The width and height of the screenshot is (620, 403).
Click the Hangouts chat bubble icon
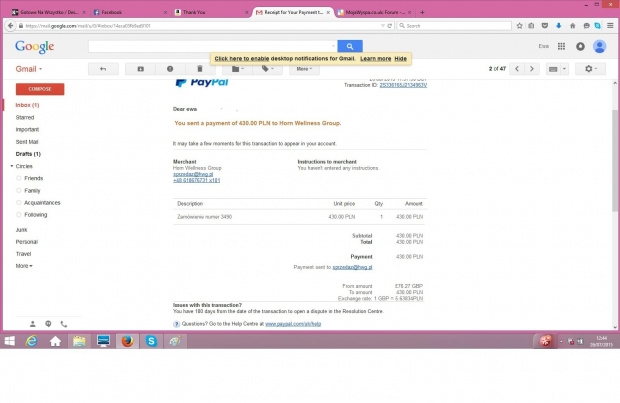48,324
